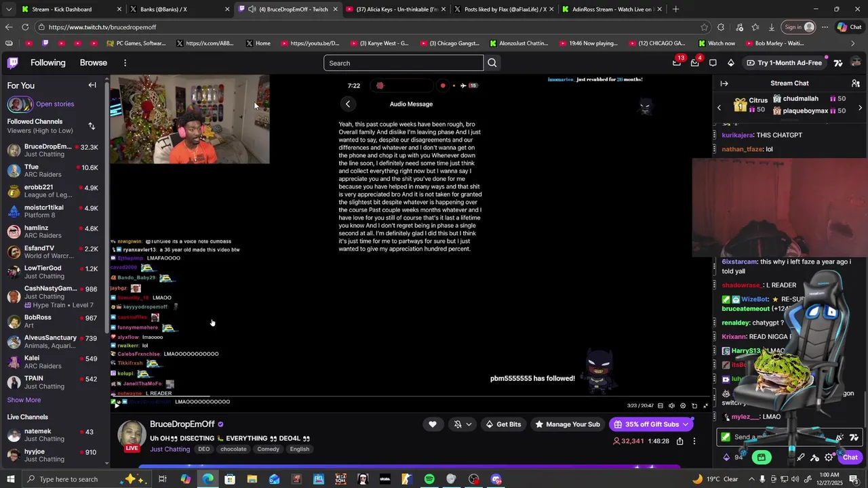The height and width of the screenshot is (488, 868).
Task: Claim green channel points bonus chest
Action: coord(762,457)
